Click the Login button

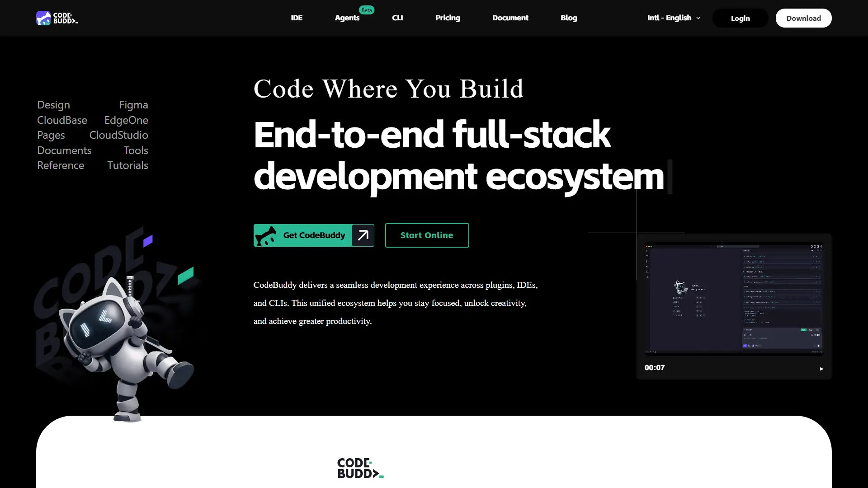click(740, 18)
